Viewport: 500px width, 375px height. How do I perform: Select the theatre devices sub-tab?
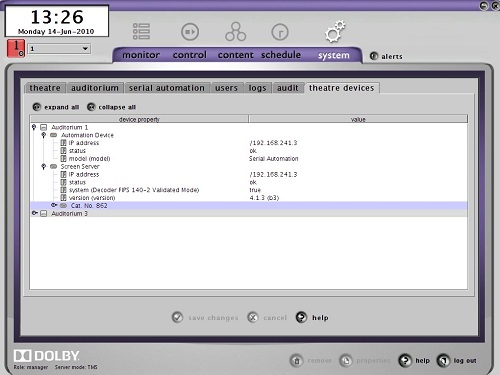(342, 88)
